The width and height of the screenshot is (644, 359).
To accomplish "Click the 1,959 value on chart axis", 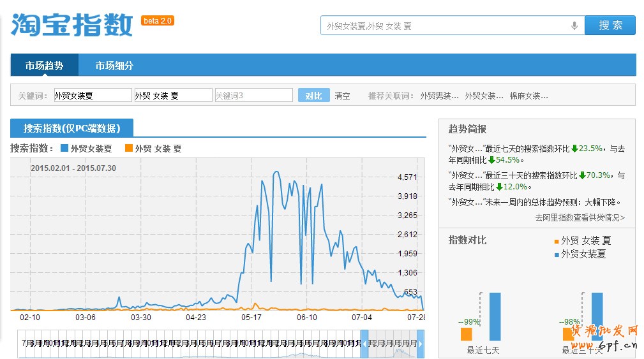I will [x=407, y=253].
